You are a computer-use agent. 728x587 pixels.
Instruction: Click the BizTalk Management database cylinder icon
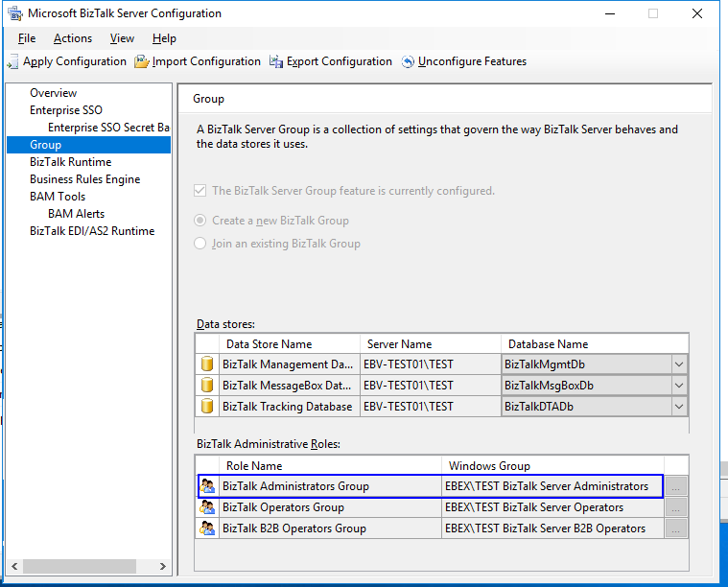(x=207, y=364)
